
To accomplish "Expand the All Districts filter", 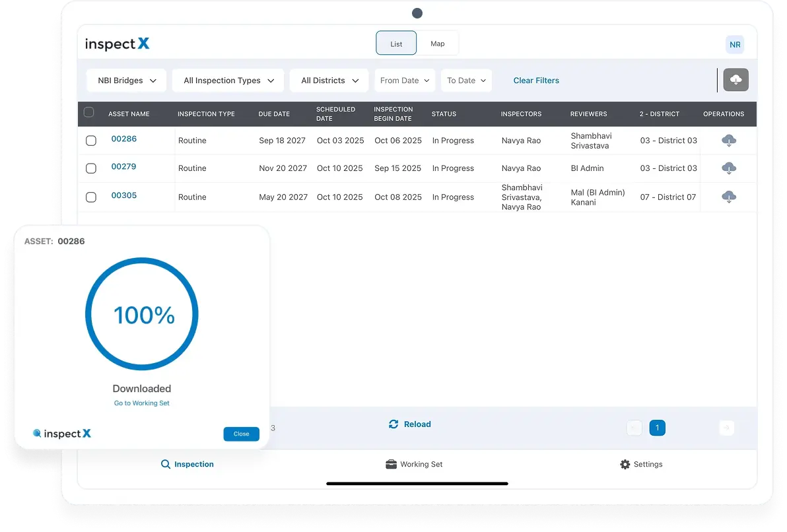I will click(x=329, y=80).
